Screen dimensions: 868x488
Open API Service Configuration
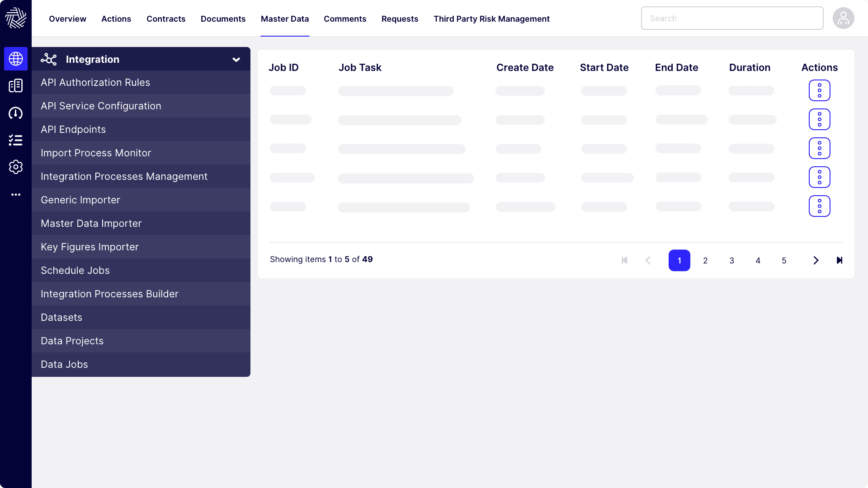(x=141, y=106)
